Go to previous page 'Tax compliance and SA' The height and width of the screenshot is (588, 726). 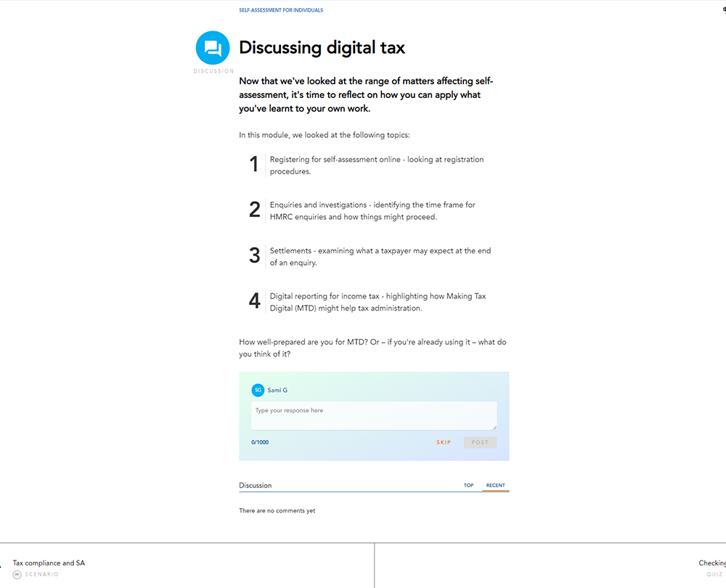[49, 563]
